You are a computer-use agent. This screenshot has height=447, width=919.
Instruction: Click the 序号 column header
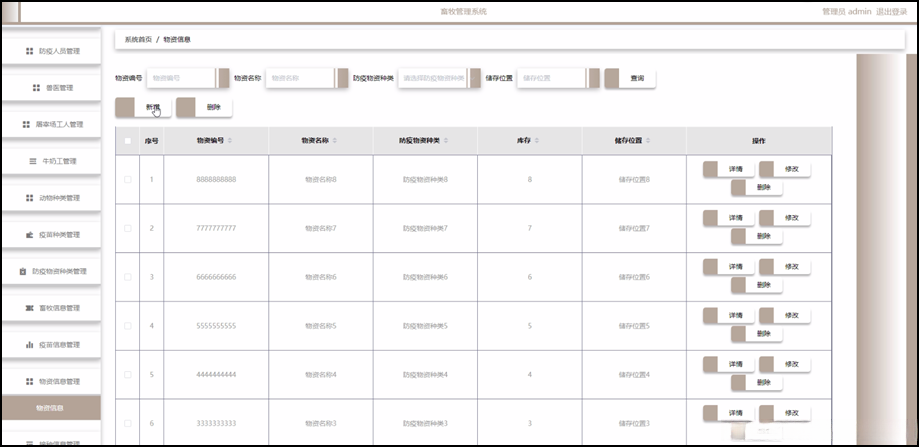[x=152, y=141]
